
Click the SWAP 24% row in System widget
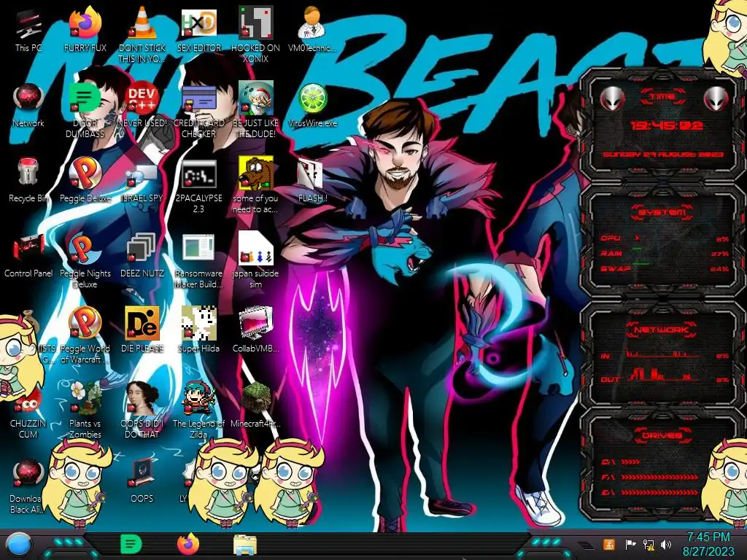[x=665, y=269]
